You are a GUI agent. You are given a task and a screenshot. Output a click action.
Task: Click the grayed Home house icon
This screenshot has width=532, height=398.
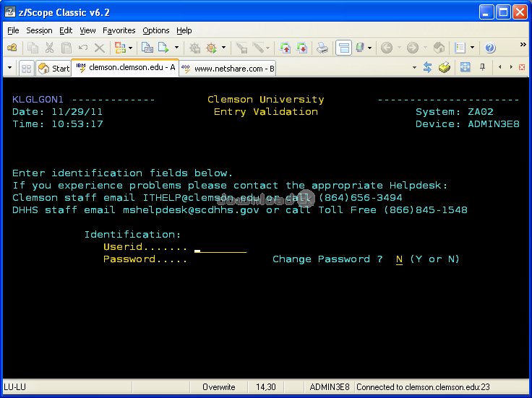[439, 48]
